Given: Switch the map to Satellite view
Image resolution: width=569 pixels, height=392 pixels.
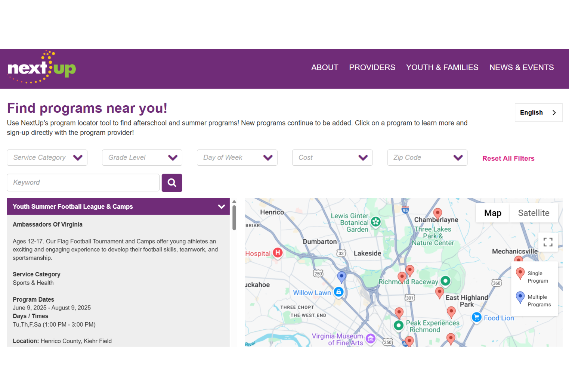Looking at the screenshot, I should (x=534, y=213).
